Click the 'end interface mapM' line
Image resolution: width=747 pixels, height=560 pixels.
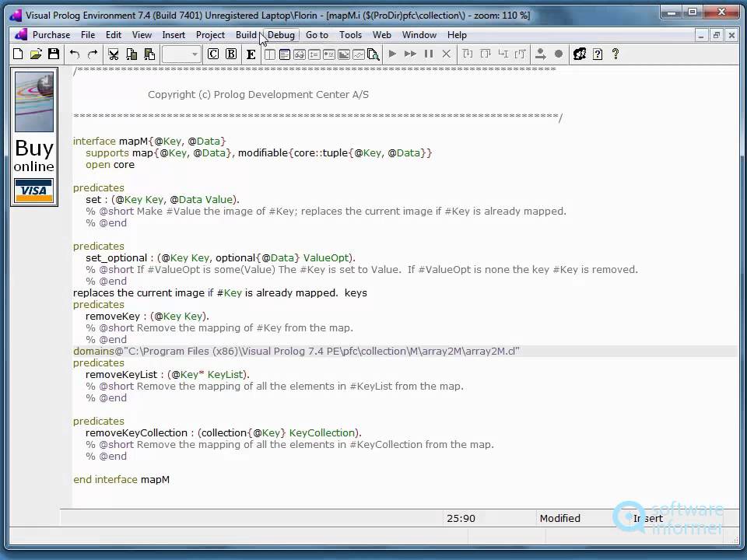[121, 479]
